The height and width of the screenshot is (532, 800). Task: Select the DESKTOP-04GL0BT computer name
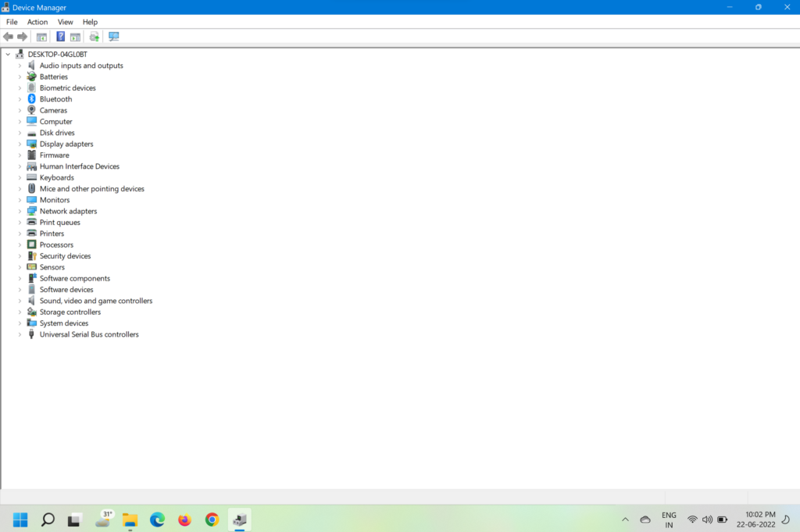coord(58,54)
